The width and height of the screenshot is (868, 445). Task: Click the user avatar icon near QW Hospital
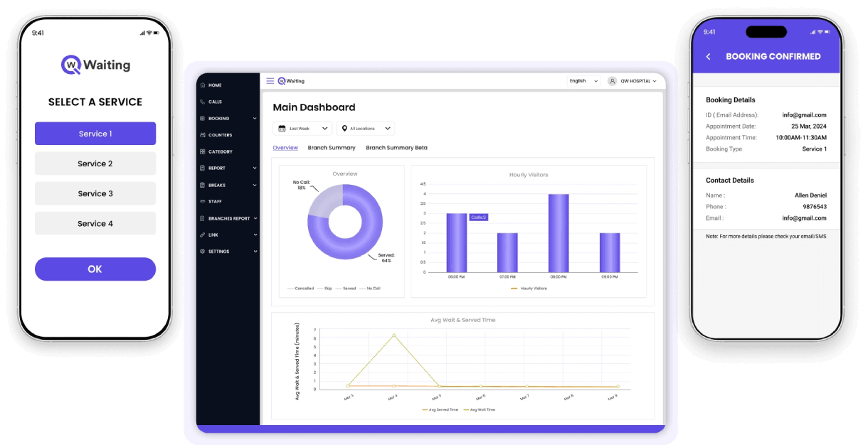[612, 81]
